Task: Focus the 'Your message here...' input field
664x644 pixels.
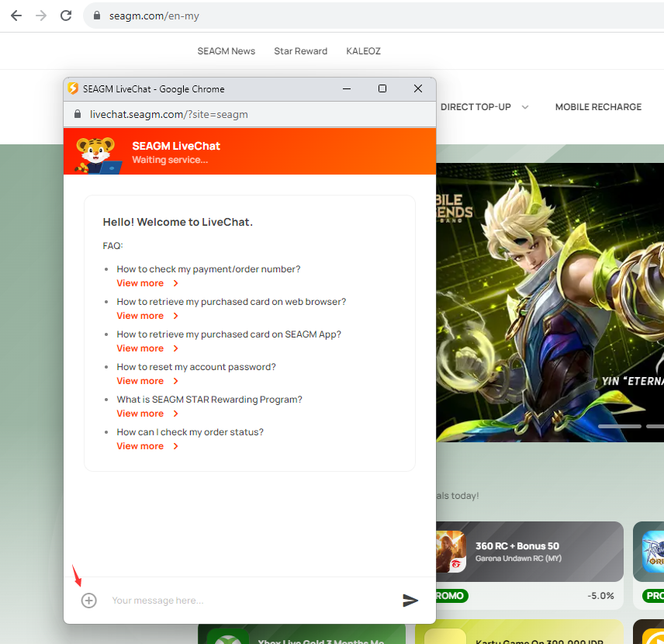Action: tap(250, 601)
